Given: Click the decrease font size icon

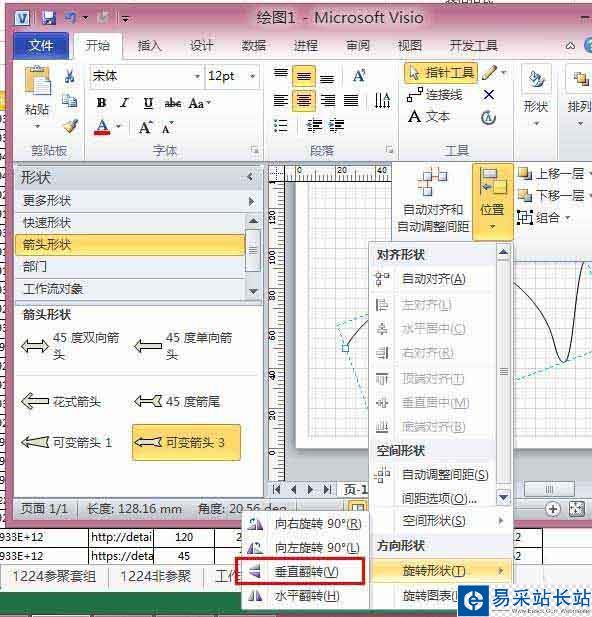Looking at the screenshot, I should (x=168, y=127).
